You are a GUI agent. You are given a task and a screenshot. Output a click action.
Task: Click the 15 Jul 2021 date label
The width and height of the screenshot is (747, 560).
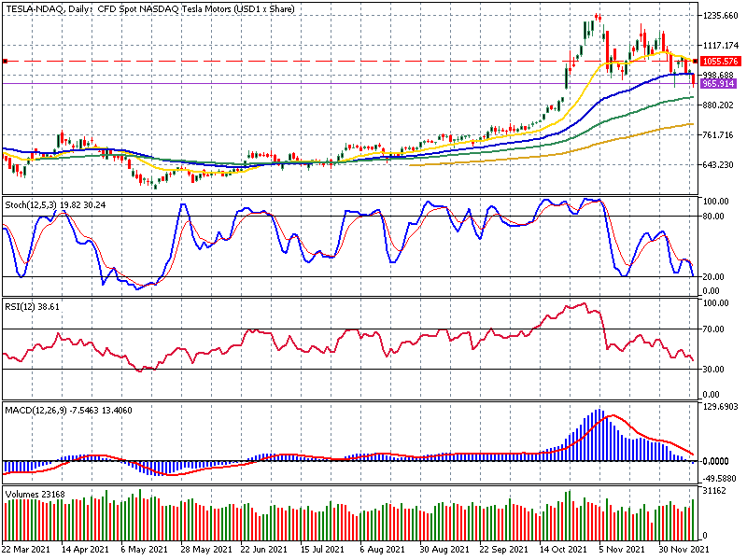(x=322, y=550)
